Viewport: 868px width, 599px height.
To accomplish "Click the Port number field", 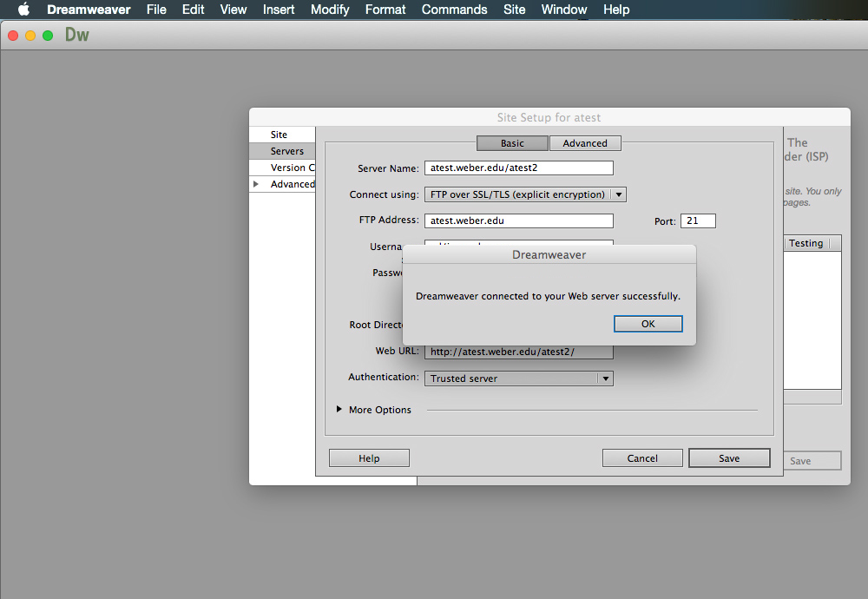I will 698,221.
